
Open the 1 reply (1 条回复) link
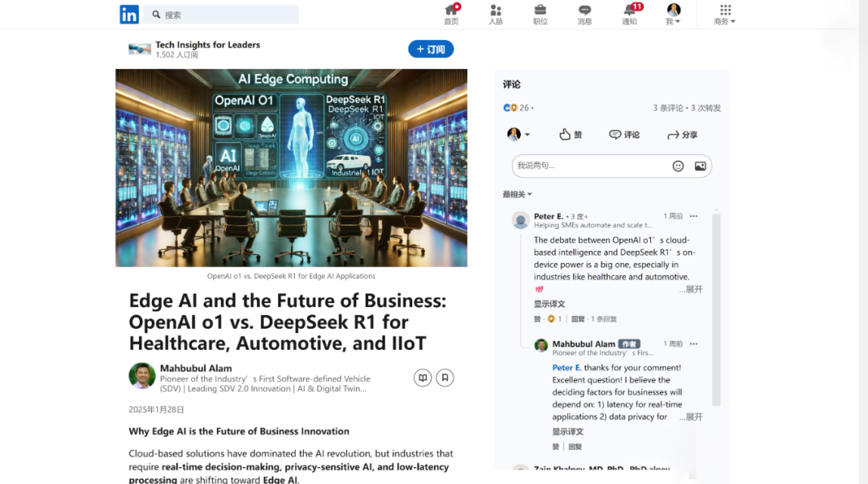[x=604, y=319]
